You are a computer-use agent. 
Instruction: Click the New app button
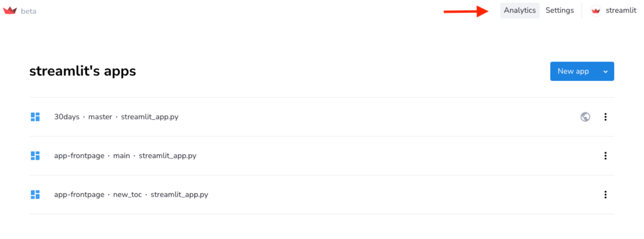(x=573, y=72)
